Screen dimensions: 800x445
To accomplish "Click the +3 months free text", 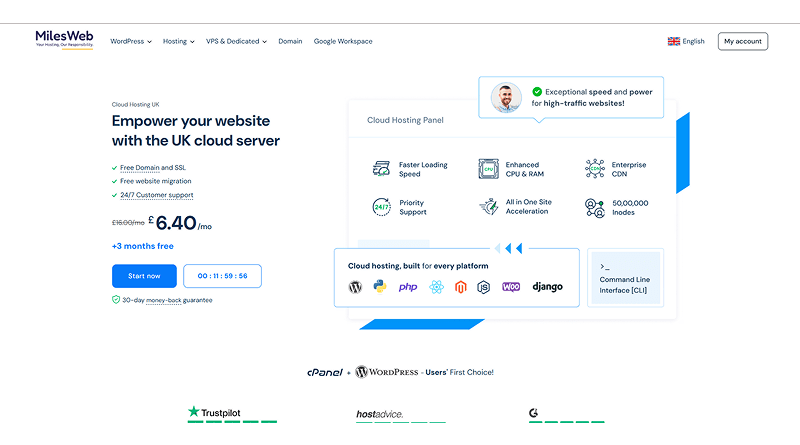I will tap(143, 246).
